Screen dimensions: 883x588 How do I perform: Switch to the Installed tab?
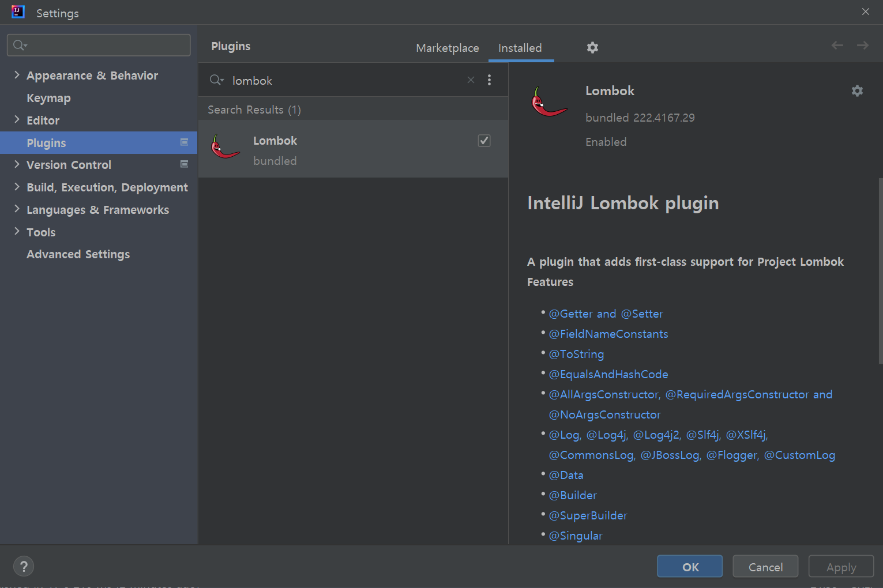520,48
